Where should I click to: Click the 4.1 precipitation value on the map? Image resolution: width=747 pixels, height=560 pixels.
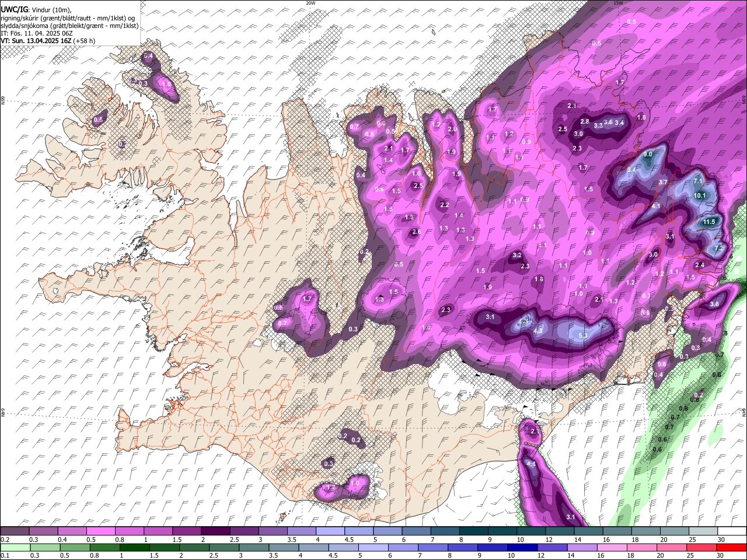pyautogui.click(x=656, y=206)
